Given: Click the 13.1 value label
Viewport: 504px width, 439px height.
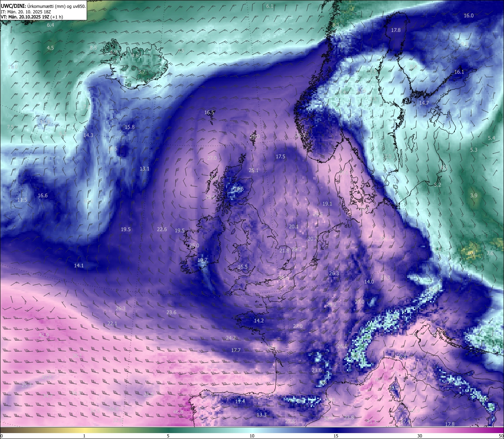Looking at the screenshot, I should coord(145,169).
